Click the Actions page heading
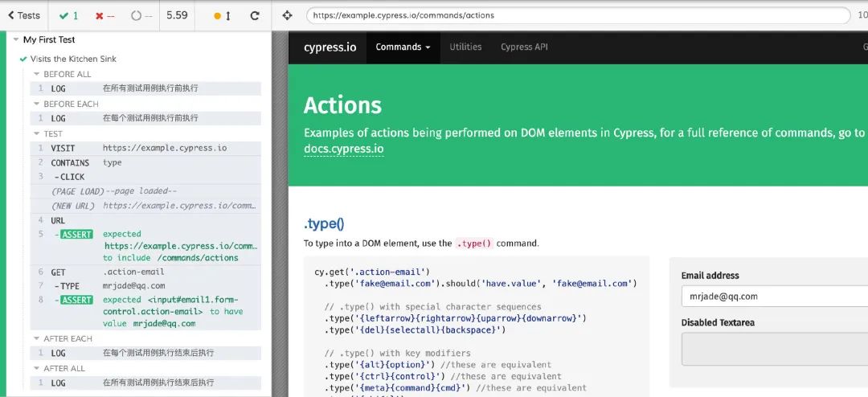This screenshot has height=397, width=868. pos(342,105)
